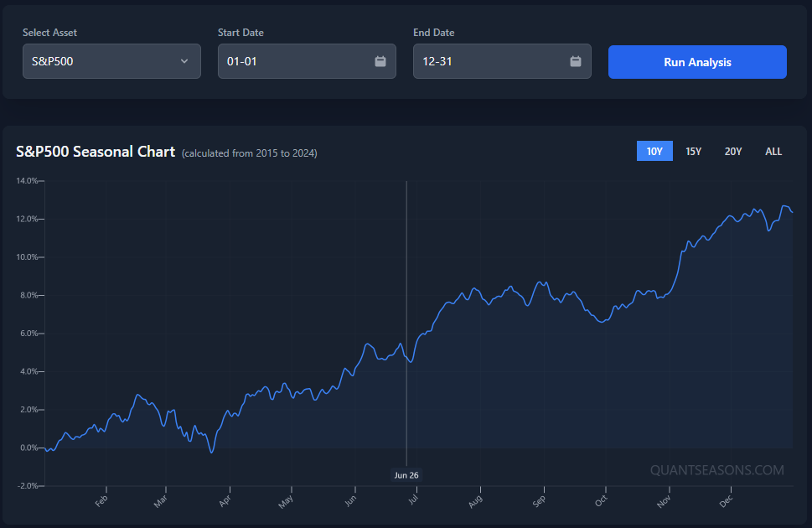Click the 4.0% y-axis label
This screenshot has width=812, height=528.
tap(29, 371)
